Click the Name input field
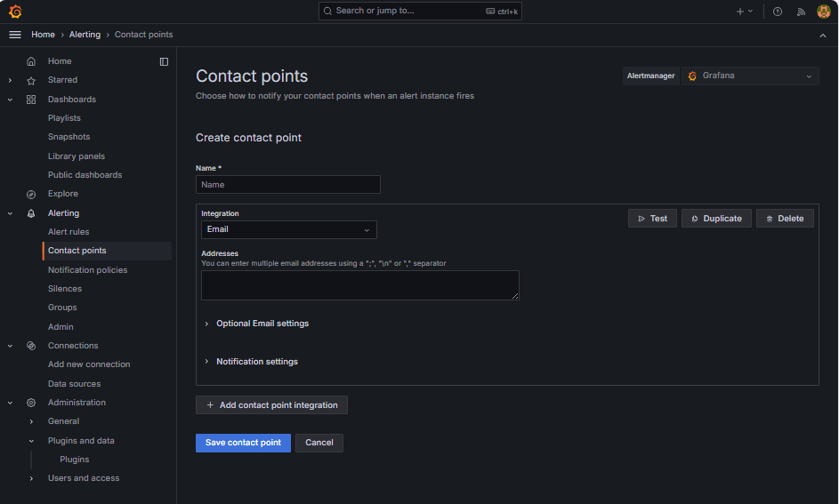The image size is (839, 504). click(x=287, y=185)
